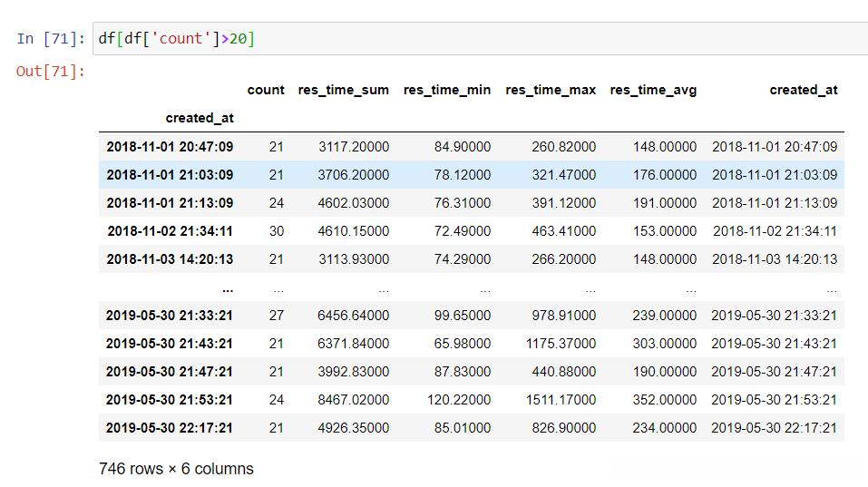The width and height of the screenshot is (868, 487).
Task: Click the value 3113.93000 in res_time_sum
Action: point(354,259)
